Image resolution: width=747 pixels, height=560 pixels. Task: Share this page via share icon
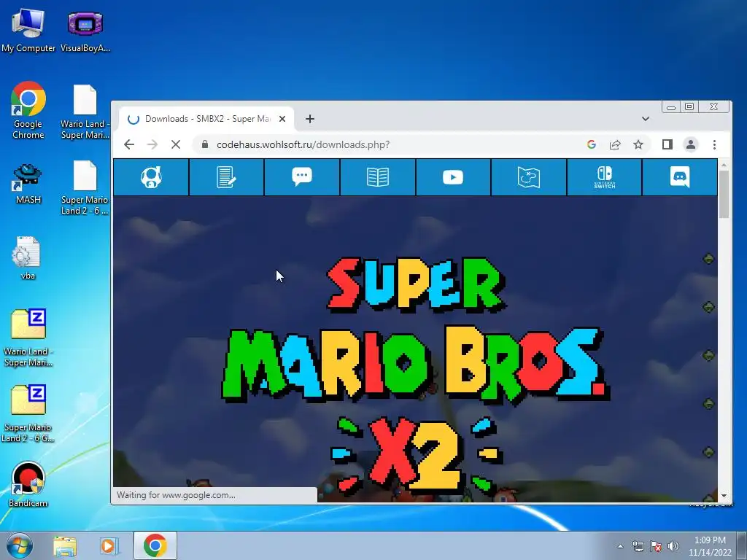(x=615, y=144)
